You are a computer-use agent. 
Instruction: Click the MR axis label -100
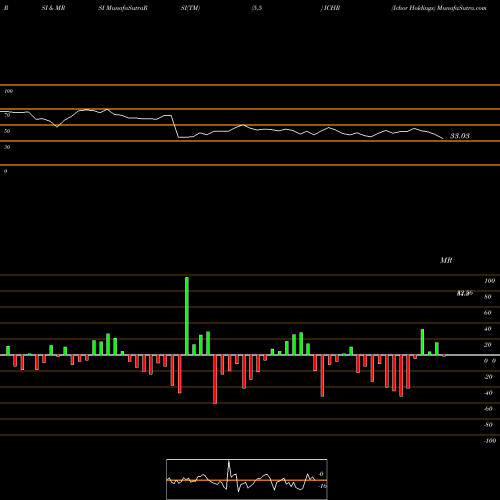[489, 441]
